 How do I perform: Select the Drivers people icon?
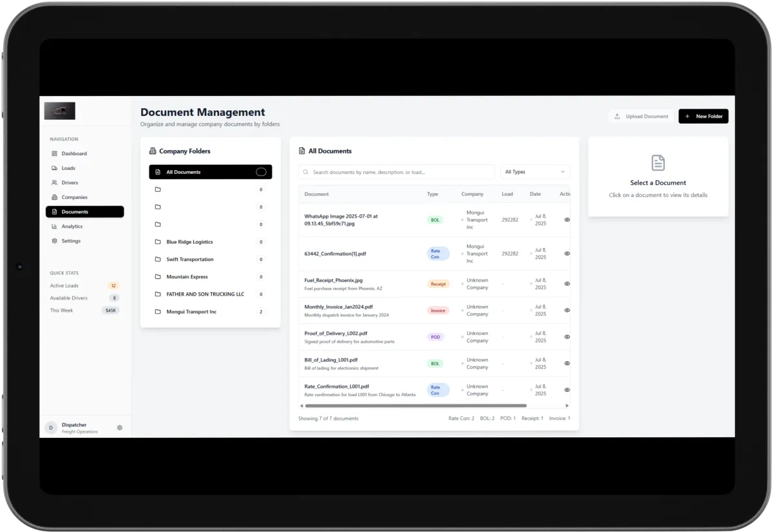tap(55, 183)
